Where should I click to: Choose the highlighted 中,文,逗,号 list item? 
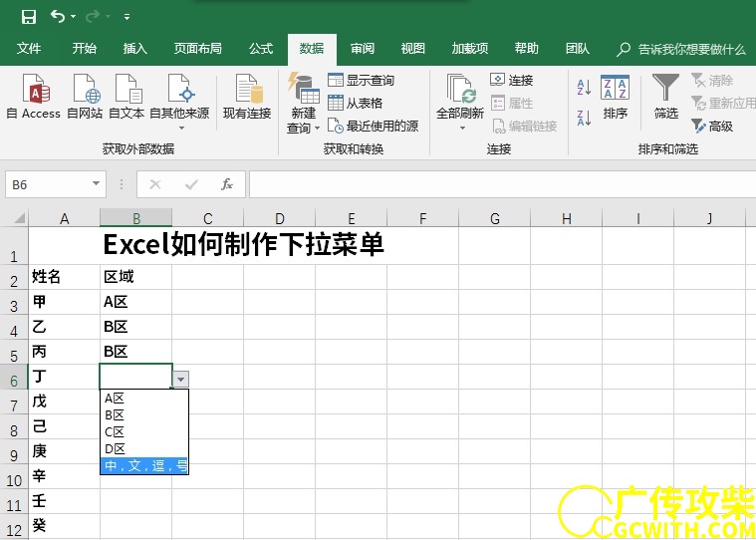[x=144, y=465]
